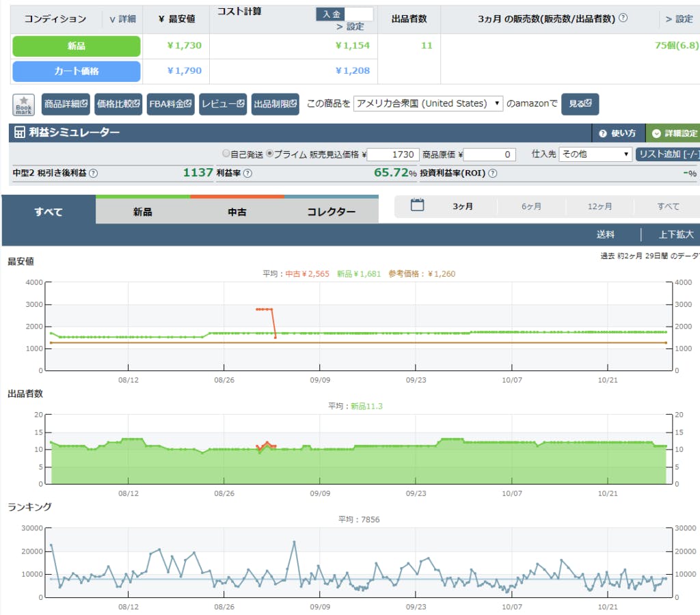Expand the 詳細 condition details
This screenshot has width=700, height=615.
[x=122, y=19]
